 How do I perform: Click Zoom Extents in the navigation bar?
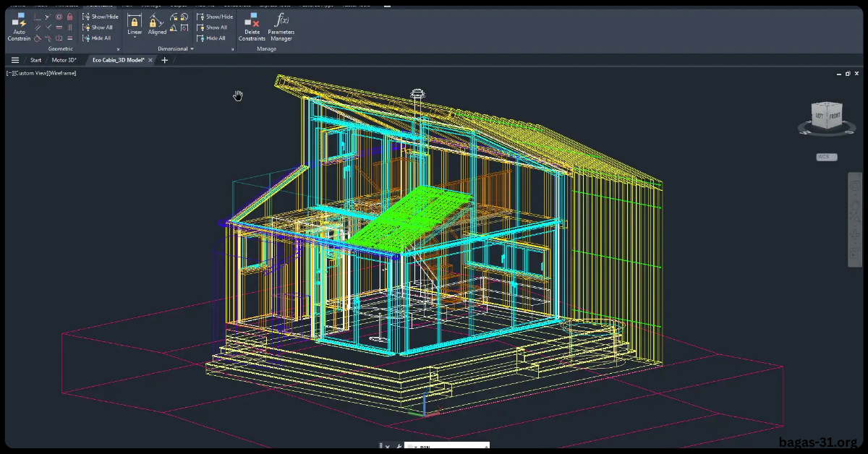pos(855,218)
